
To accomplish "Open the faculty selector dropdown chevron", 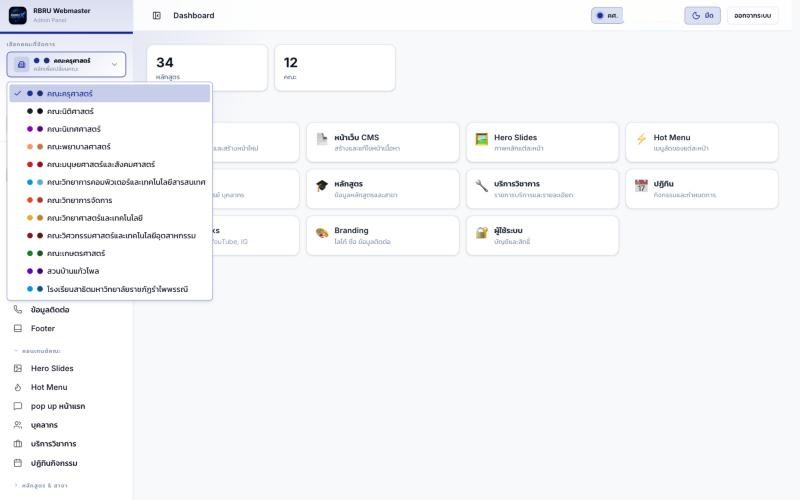I will [114, 64].
